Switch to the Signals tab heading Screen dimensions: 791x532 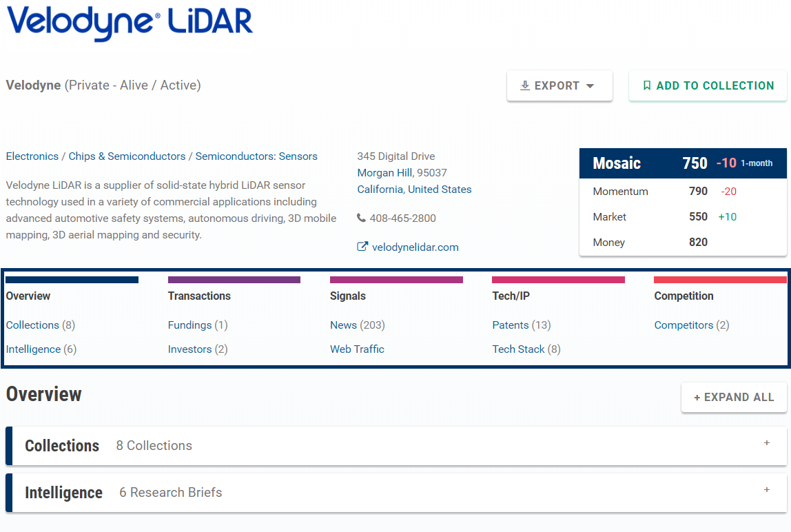pos(347,296)
